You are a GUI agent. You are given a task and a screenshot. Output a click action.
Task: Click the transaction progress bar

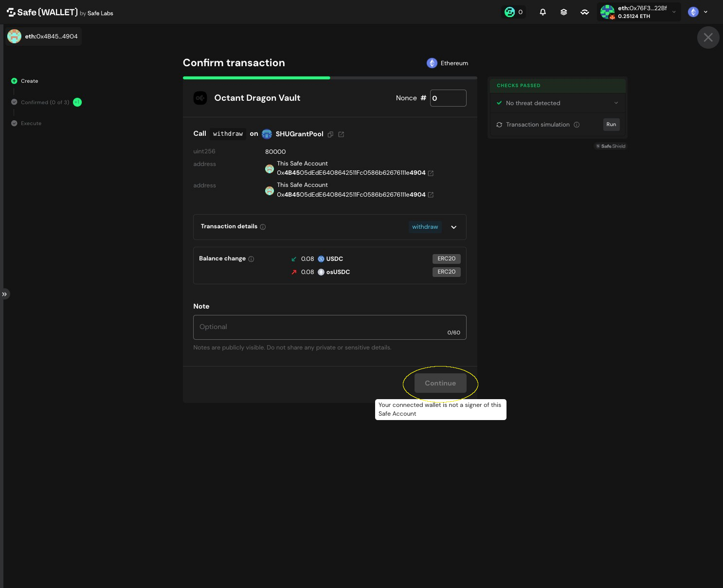click(x=330, y=78)
